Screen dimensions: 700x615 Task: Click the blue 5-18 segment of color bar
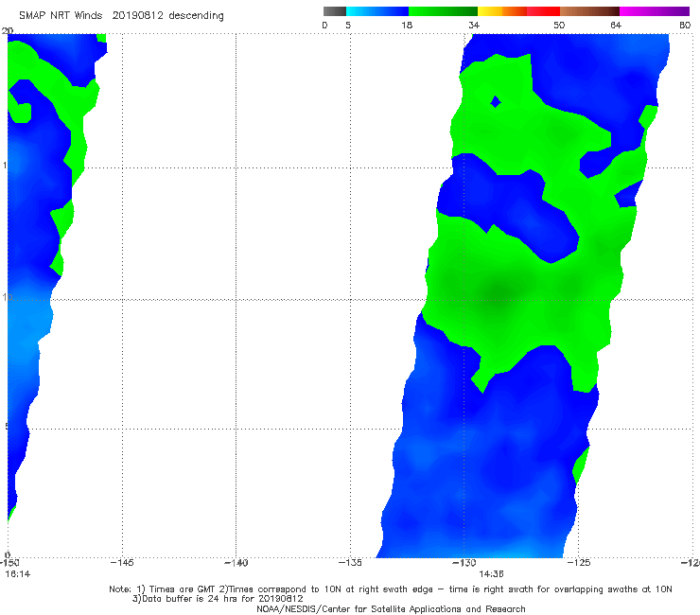click(377, 11)
